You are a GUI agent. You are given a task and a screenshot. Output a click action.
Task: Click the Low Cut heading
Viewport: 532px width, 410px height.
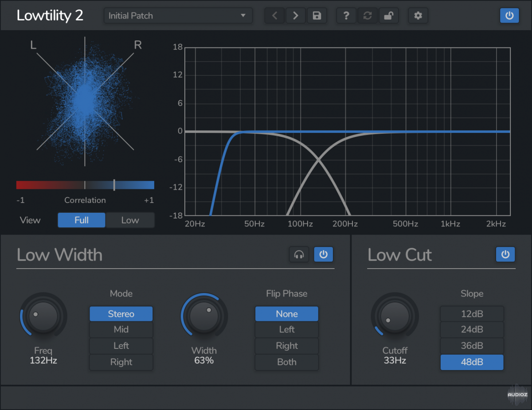click(399, 255)
